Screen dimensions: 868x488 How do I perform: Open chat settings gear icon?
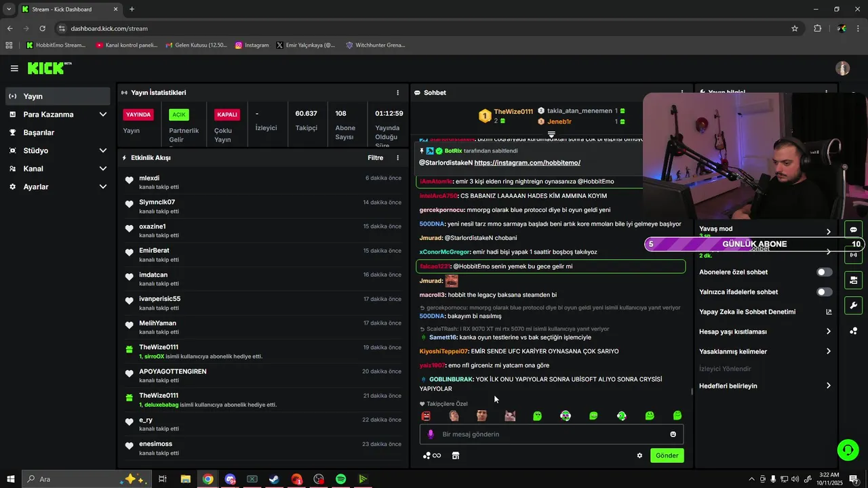pos(639,455)
